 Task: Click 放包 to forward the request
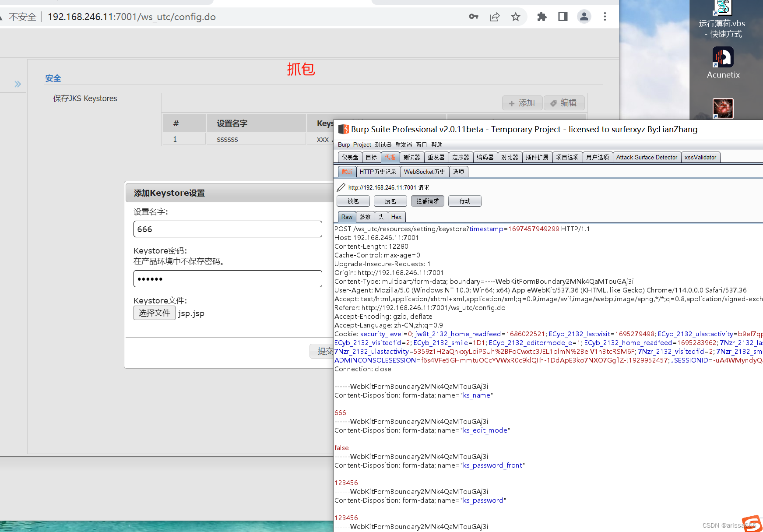[353, 201]
